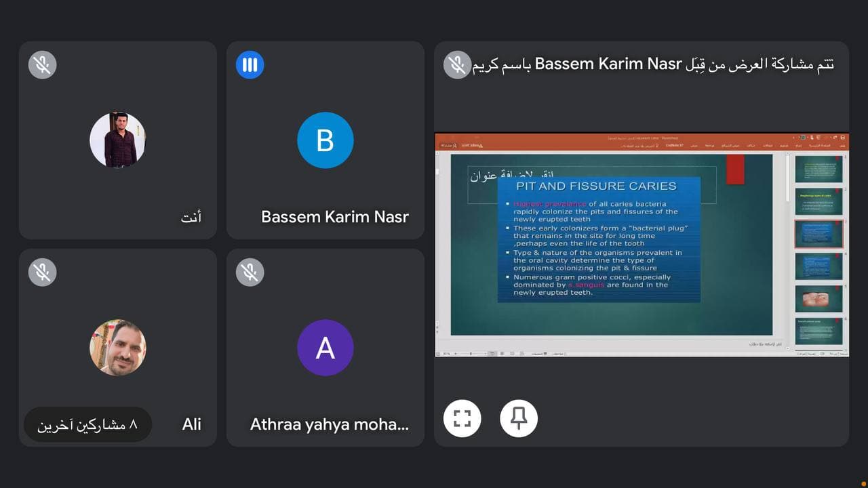Tap Athraa's purple A avatar
This screenshot has width=868, height=488.
(325, 348)
